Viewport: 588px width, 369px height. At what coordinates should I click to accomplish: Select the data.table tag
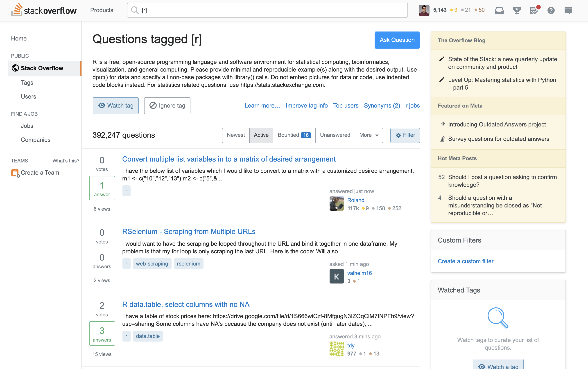(148, 336)
